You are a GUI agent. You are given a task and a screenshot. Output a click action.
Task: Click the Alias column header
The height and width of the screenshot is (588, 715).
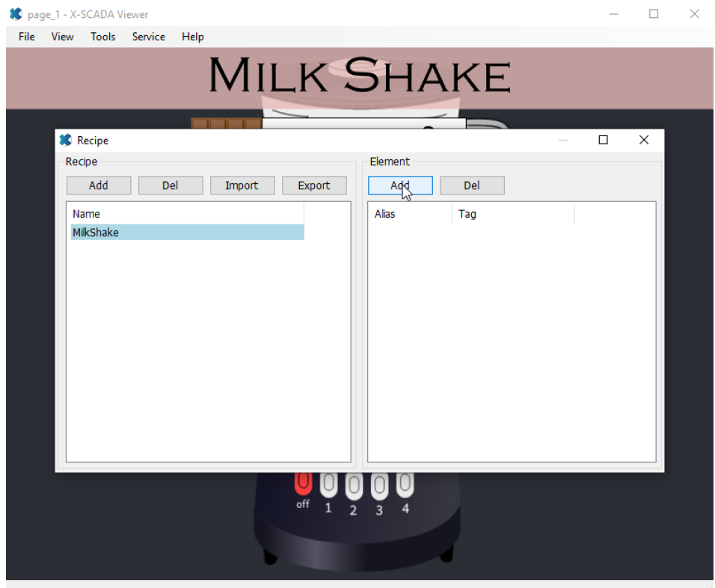click(x=412, y=214)
